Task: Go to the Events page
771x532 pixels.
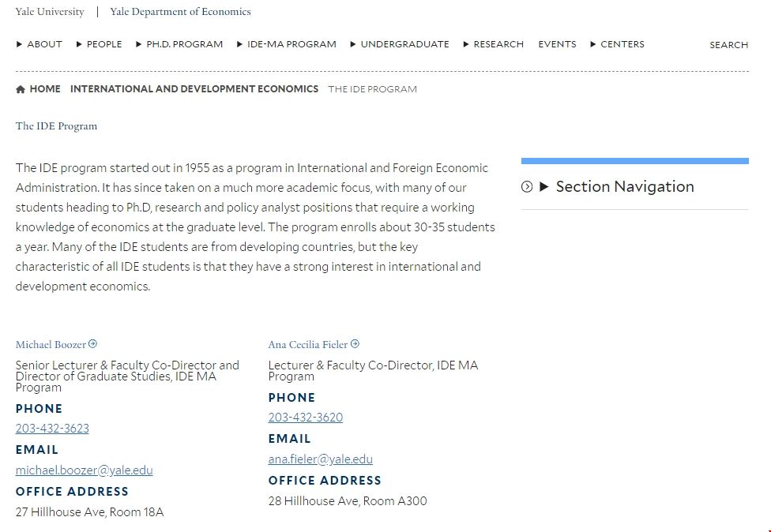Action: coord(557,44)
